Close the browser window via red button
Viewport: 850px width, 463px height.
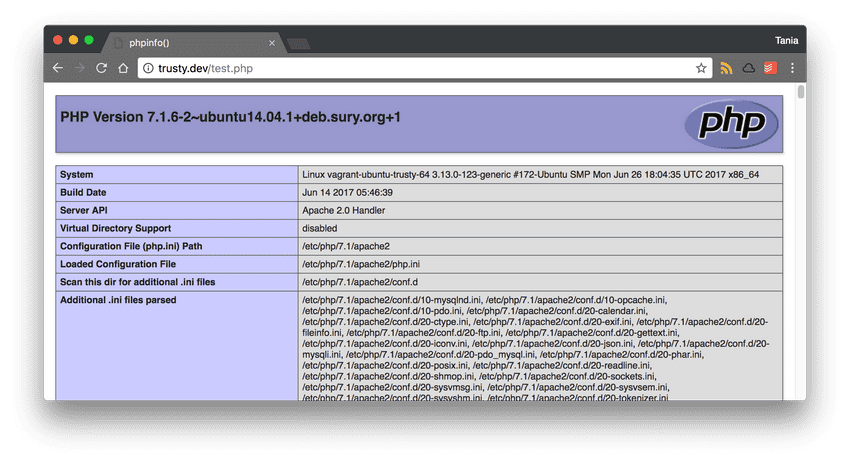(x=58, y=40)
